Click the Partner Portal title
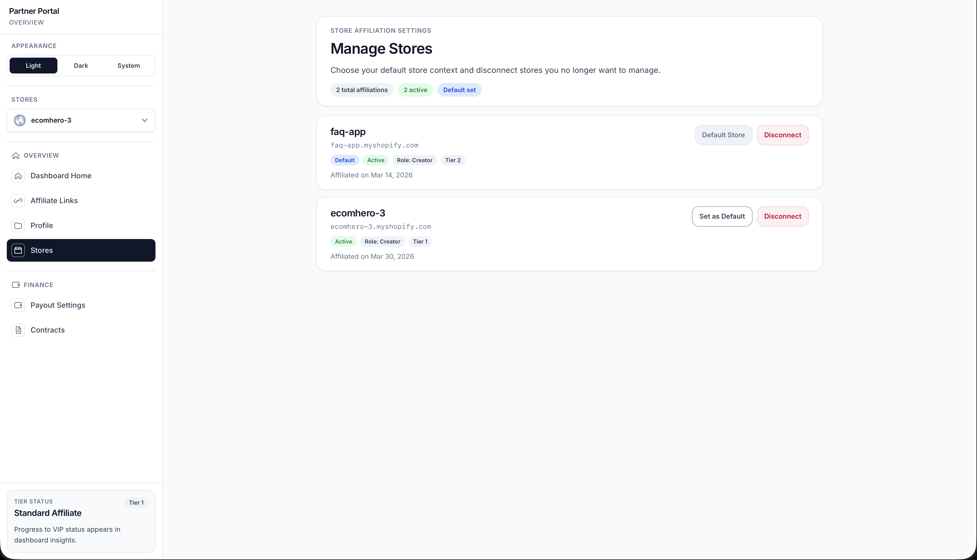 tap(34, 11)
